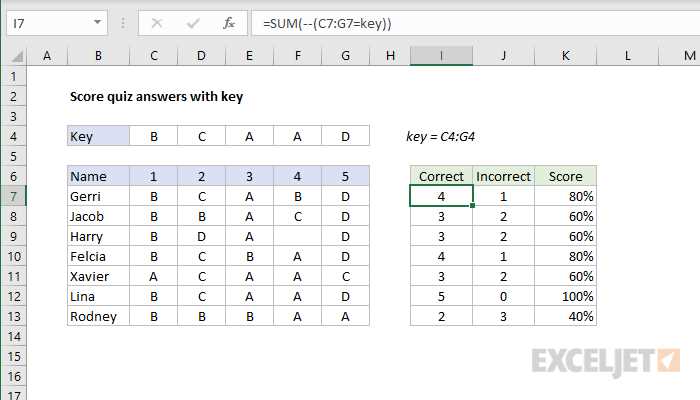Click the name cell 'Jacob'

[x=98, y=217]
